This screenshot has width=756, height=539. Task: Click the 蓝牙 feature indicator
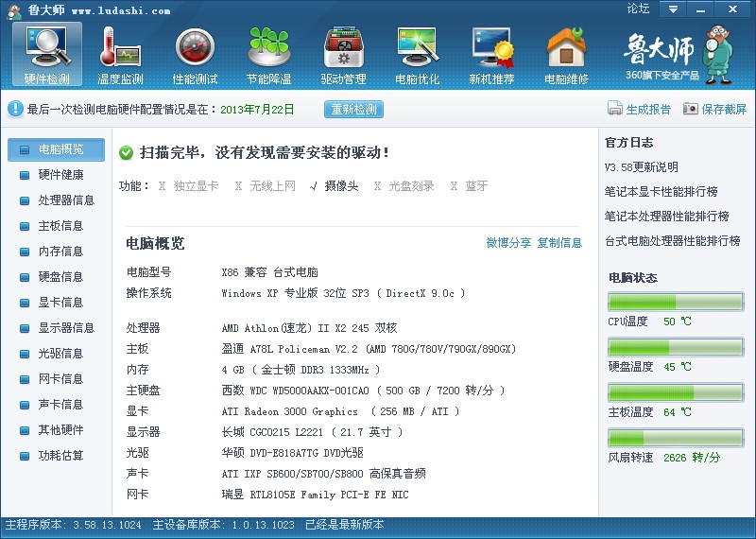pos(469,186)
